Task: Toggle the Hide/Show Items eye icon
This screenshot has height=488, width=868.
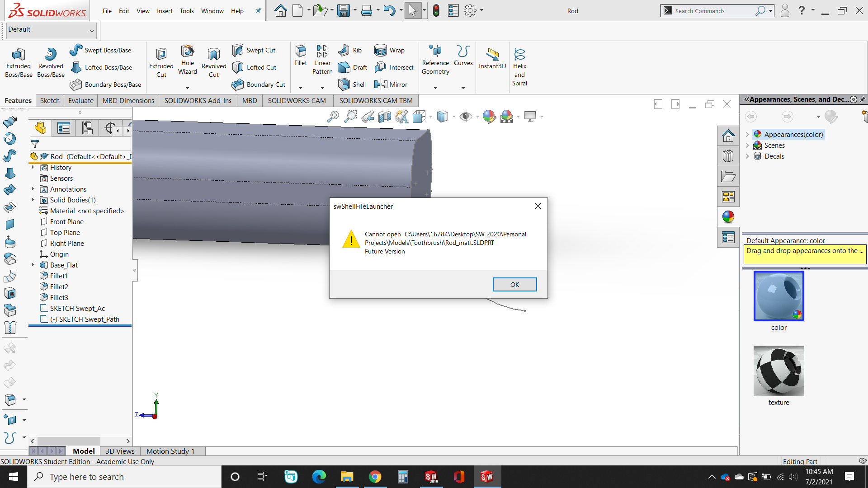Action: 465,117
